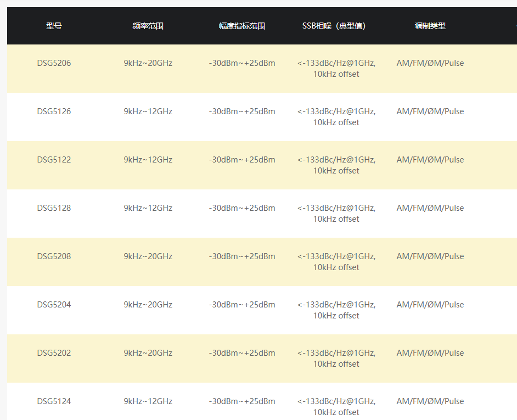Click the amplitude range cell in DSG5122 row

(x=241, y=160)
